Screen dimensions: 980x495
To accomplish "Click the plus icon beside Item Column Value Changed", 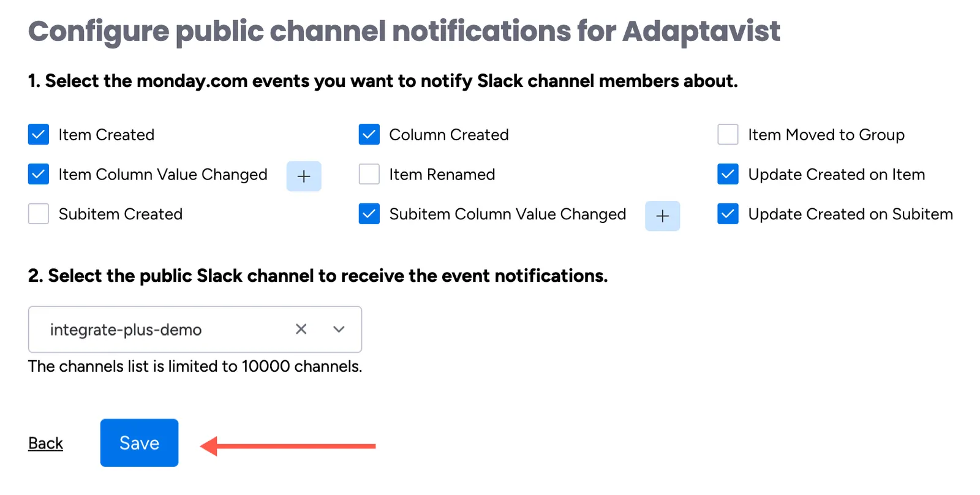I will [304, 176].
